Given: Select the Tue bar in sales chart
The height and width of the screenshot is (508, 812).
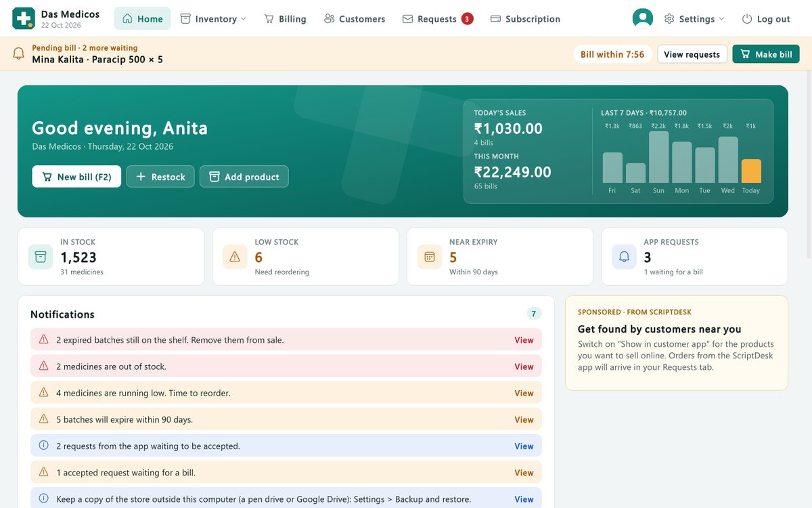Looking at the screenshot, I should pos(705,165).
